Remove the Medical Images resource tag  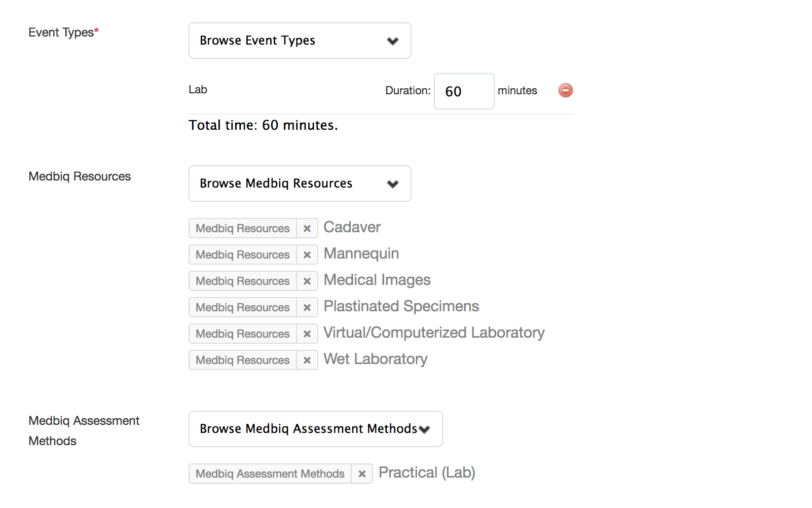coord(307,281)
